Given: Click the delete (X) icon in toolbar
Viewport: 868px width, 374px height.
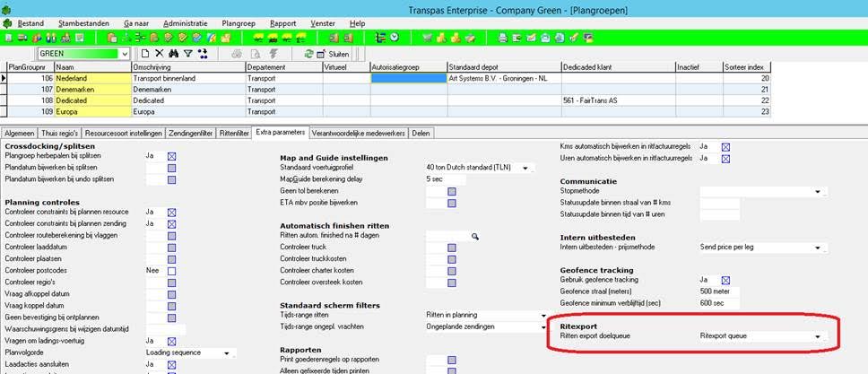Looking at the screenshot, I should (x=160, y=54).
